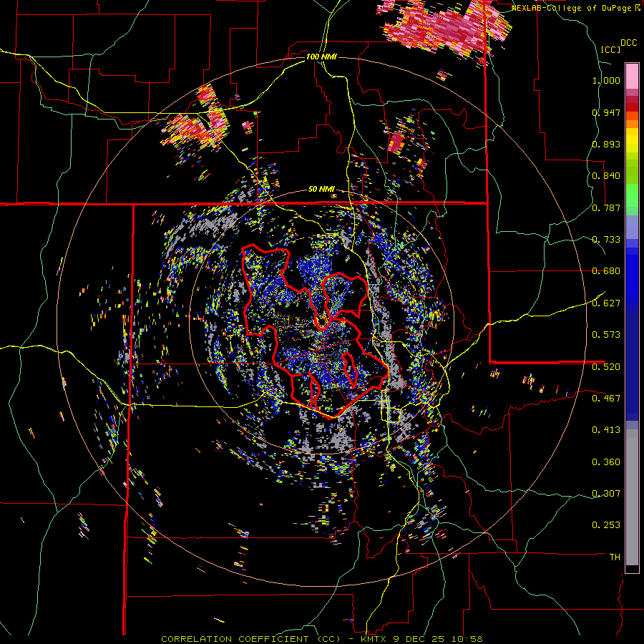The image size is (644, 644).
Task: Select the NEXLAB-College of DuPage title text
Action: (x=573, y=8)
